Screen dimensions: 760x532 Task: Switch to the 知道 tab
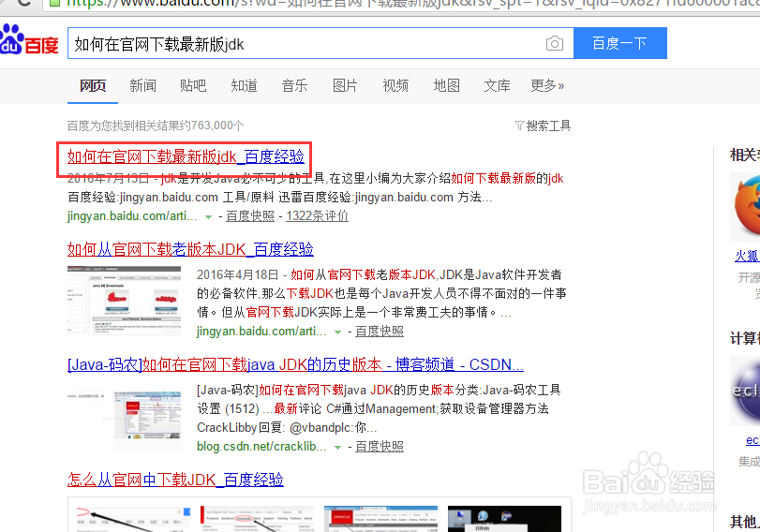point(244,86)
